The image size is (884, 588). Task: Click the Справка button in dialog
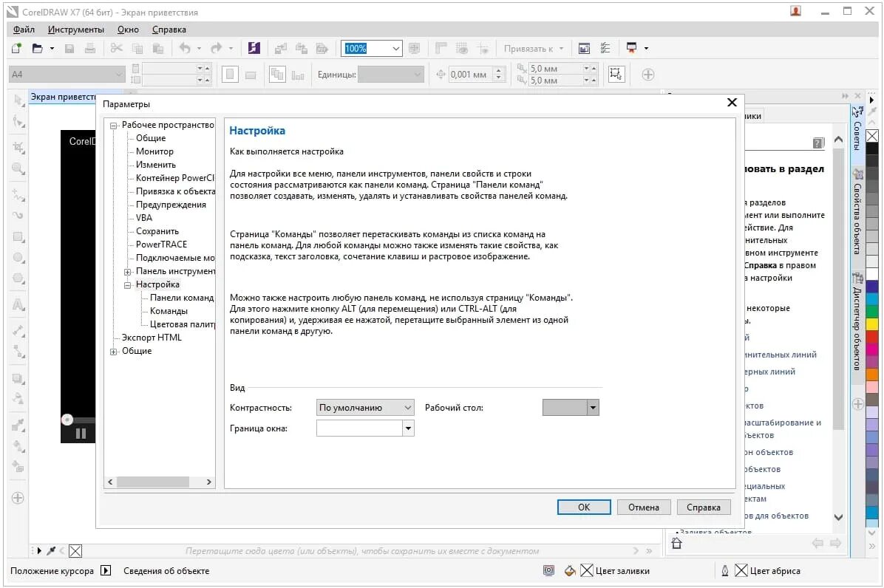(703, 507)
